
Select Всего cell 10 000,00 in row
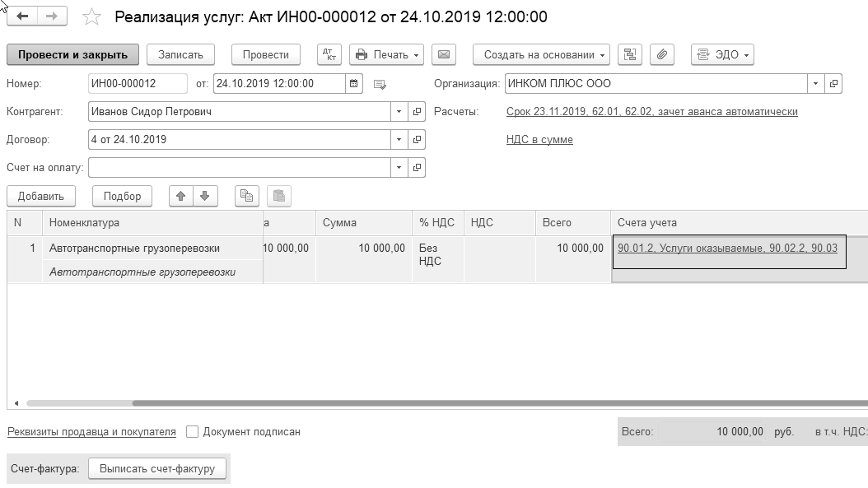[x=573, y=259]
